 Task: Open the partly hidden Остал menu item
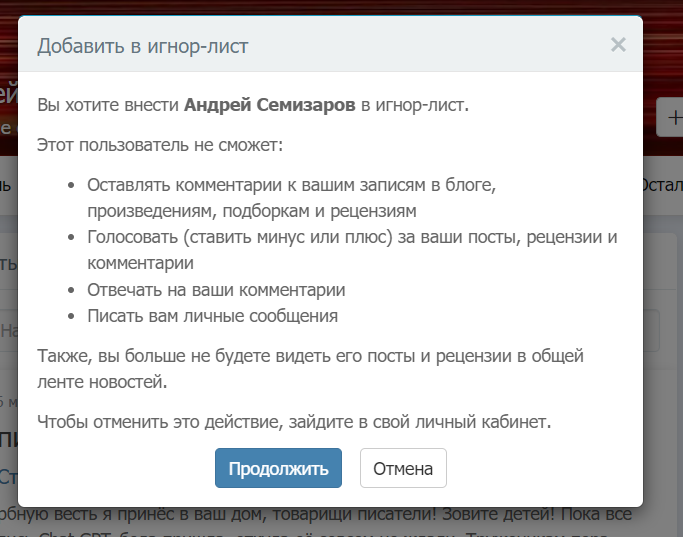click(662, 186)
